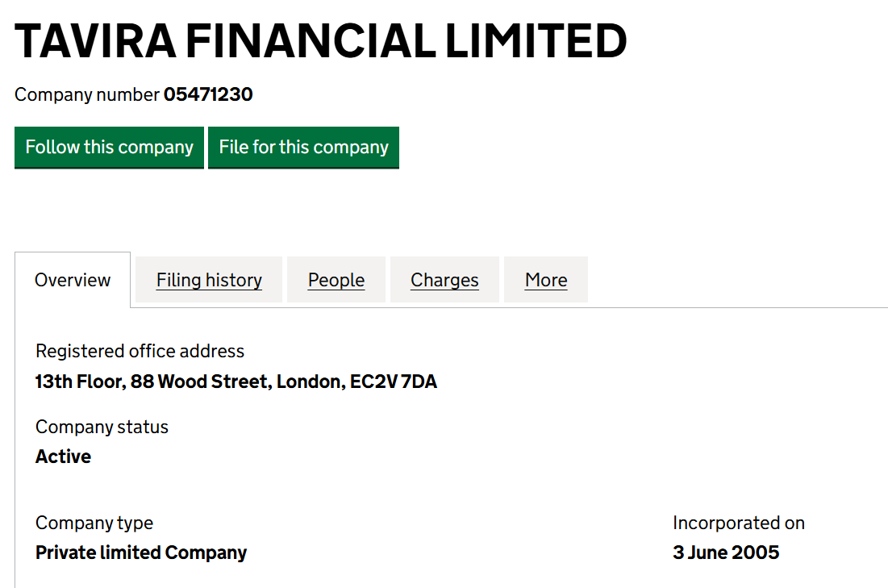The width and height of the screenshot is (888, 588).
Task: Select the Overview tab
Action: [x=73, y=280]
